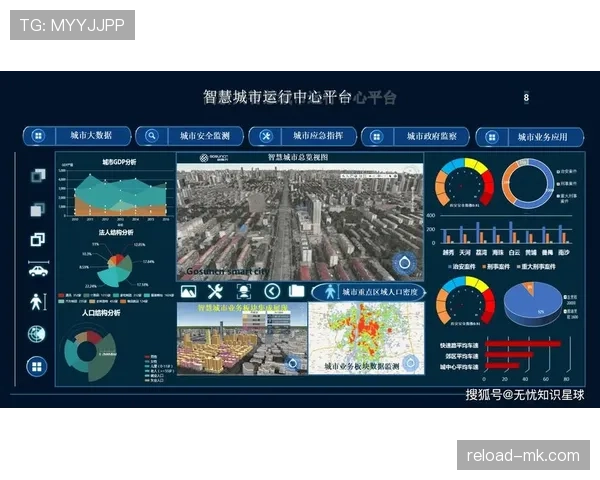The height and width of the screenshot is (480, 600).
Task: Click the 城市GDP分析 chart title
Action: coord(119,162)
